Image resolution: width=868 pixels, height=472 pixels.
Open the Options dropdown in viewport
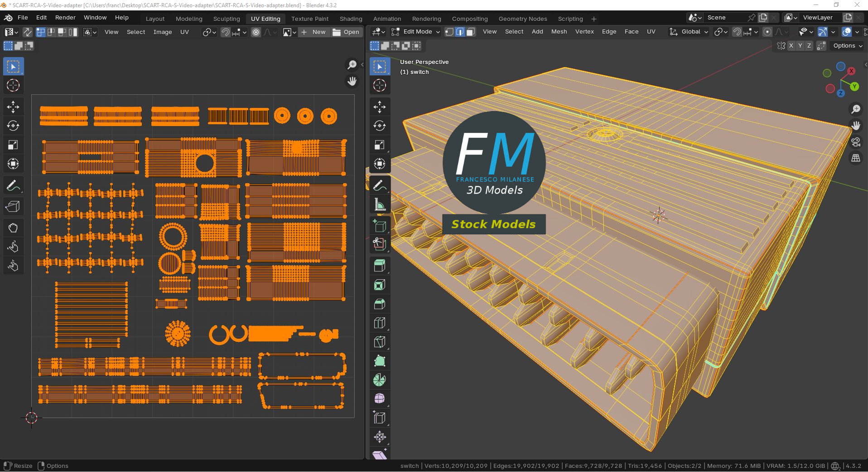848,46
